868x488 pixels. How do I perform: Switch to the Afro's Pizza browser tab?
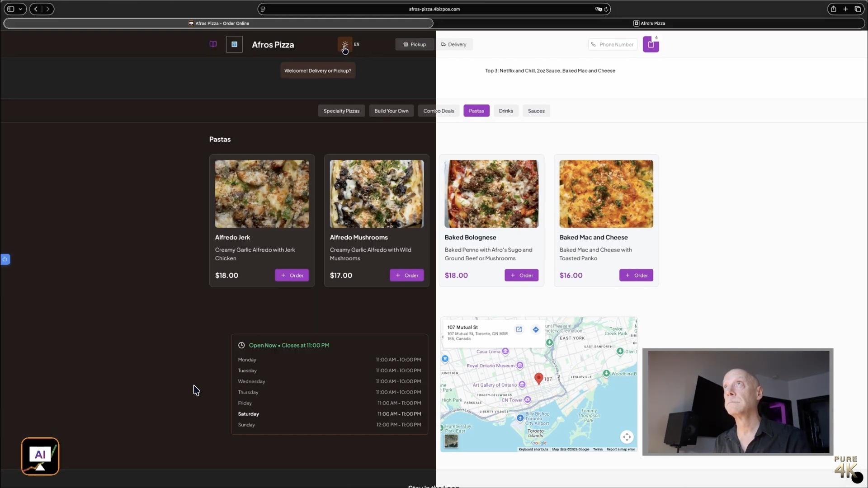coord(649,23)
